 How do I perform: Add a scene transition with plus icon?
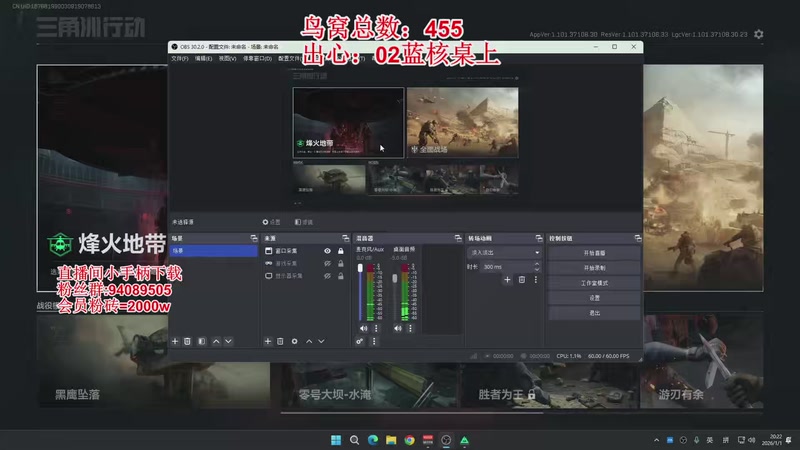[507, 280]
